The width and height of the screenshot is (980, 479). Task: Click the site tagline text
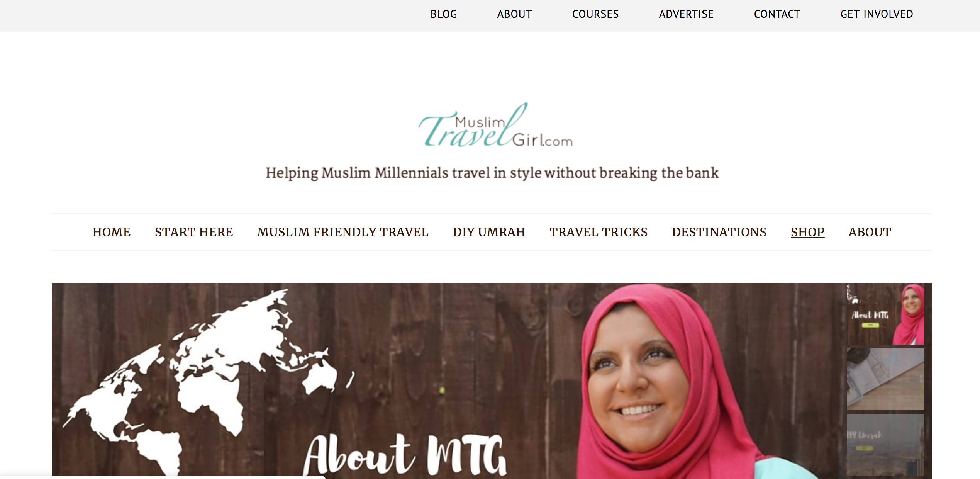(492, 173)
